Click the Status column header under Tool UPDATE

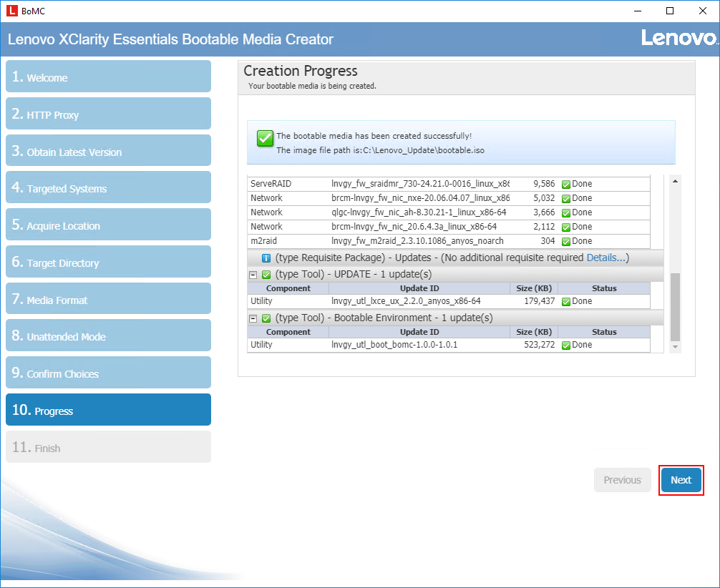point(604,288)
